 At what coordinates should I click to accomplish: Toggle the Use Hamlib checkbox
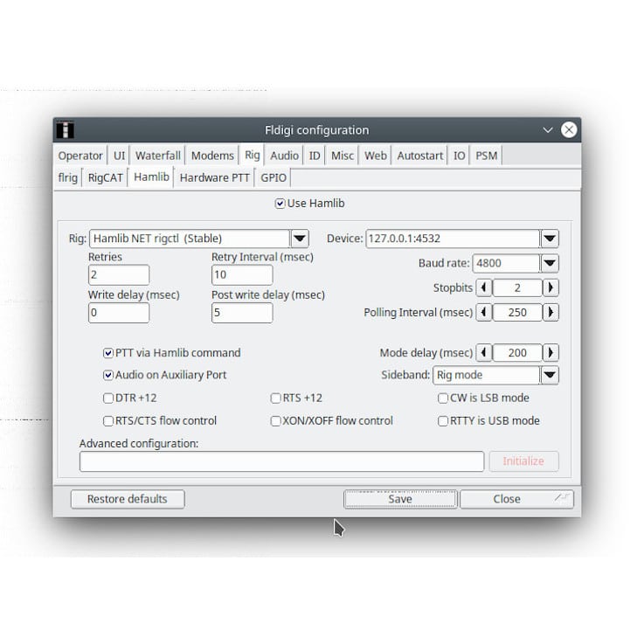pyautogui.click(x=280, y=204)
